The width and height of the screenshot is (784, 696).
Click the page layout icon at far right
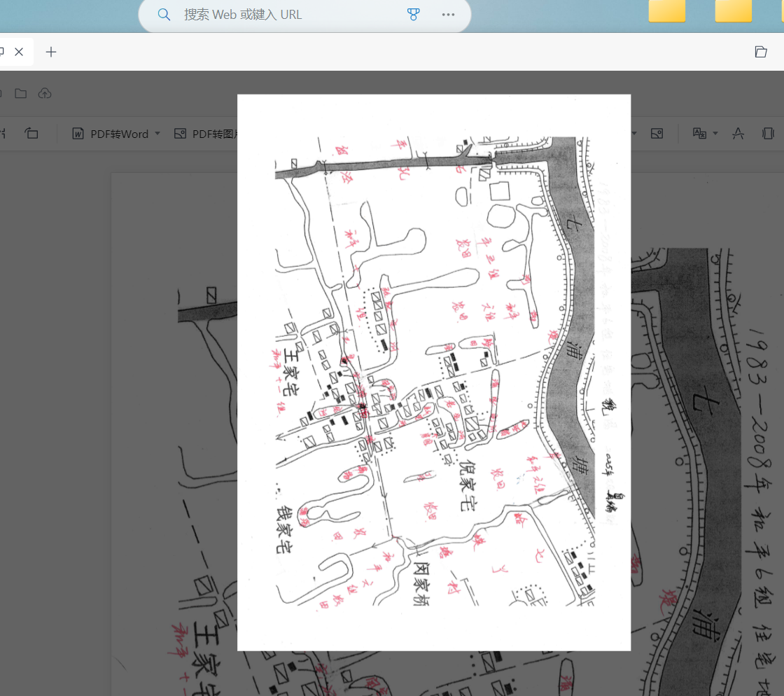tap(768, 134)
